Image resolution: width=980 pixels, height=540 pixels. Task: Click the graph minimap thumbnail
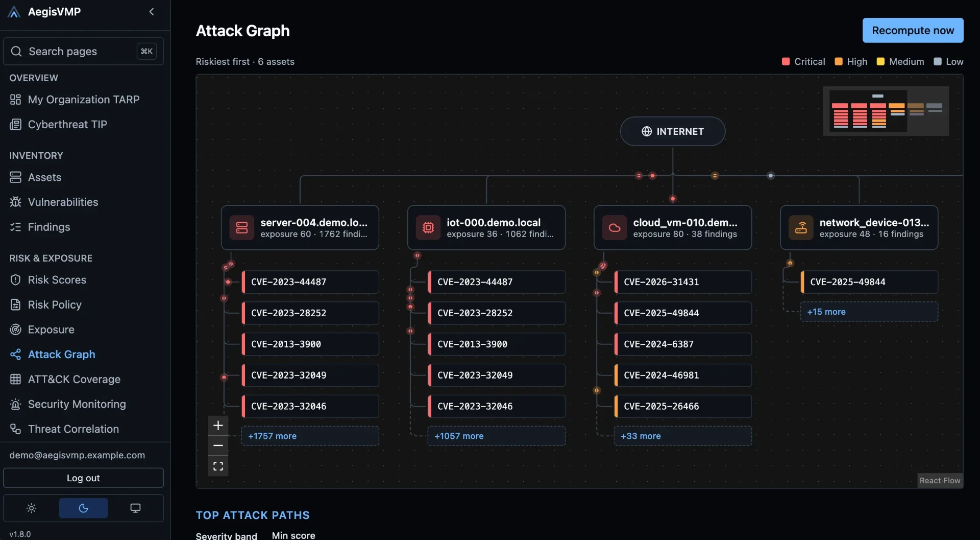886,111
